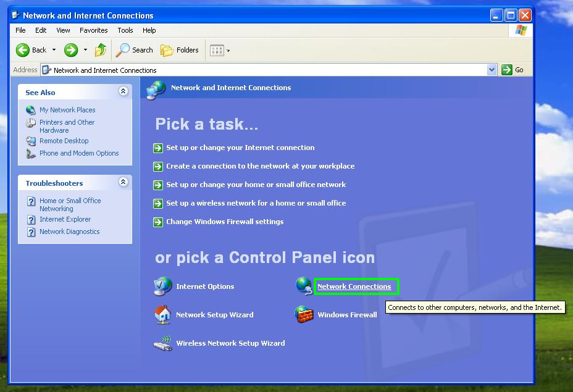
Task: Open the Wireless Network Setup Wizard label
Action: click(x=230, y=343)
